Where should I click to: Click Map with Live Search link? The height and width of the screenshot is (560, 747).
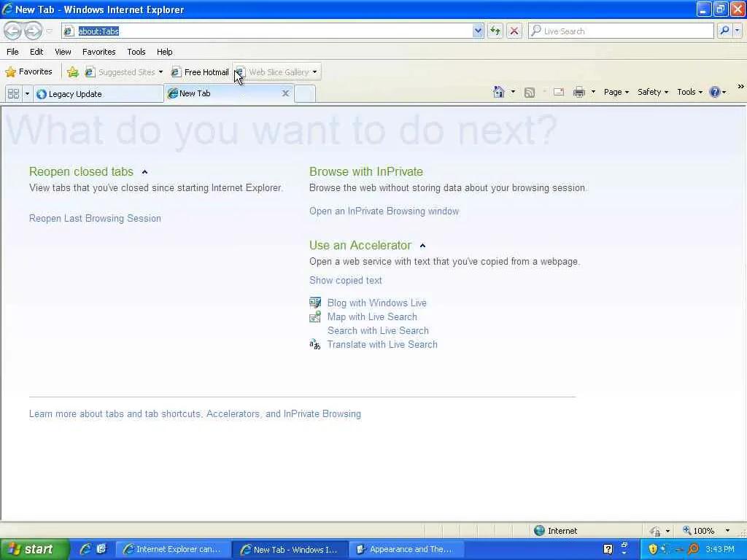point(372,316)
